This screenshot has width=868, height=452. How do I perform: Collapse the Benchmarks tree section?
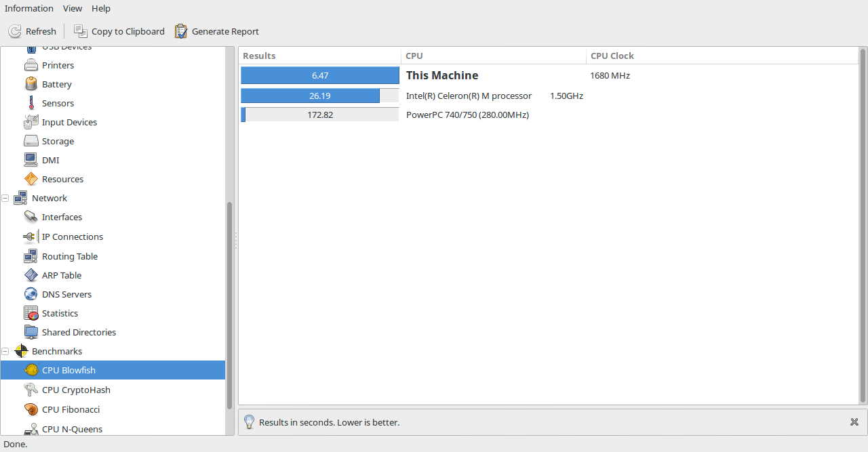coord(5,352)
